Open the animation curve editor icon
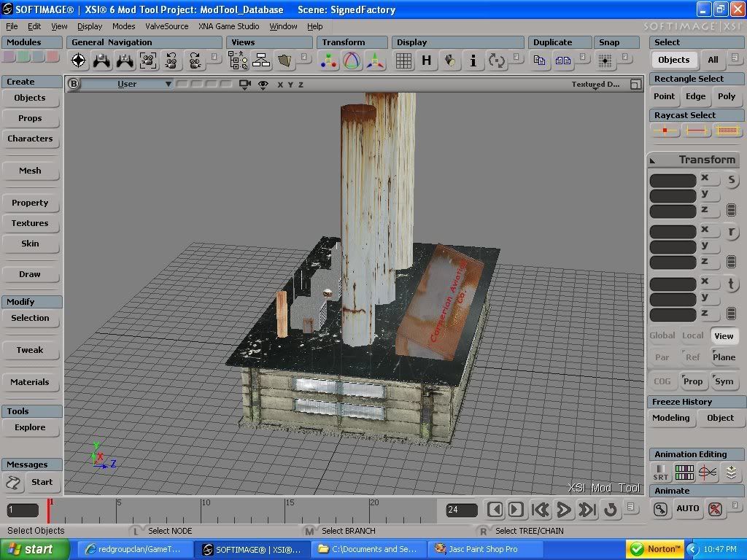The image size is (747, 560). tap(708, 472)
